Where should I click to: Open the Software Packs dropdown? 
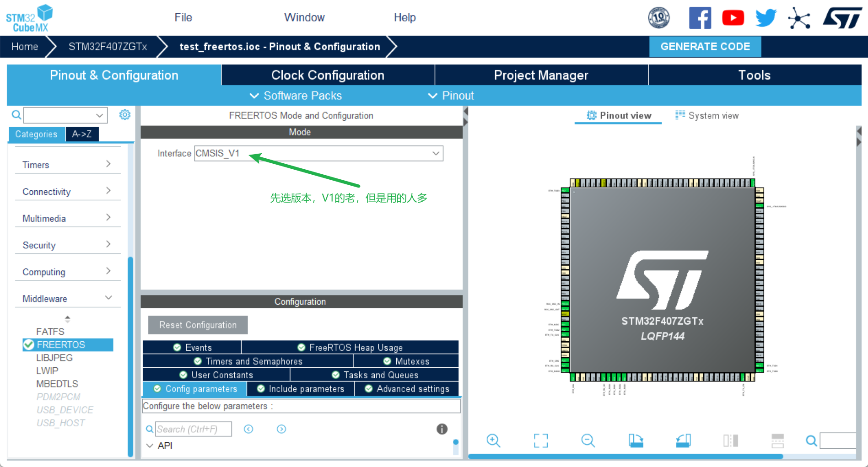pos(296,96)
